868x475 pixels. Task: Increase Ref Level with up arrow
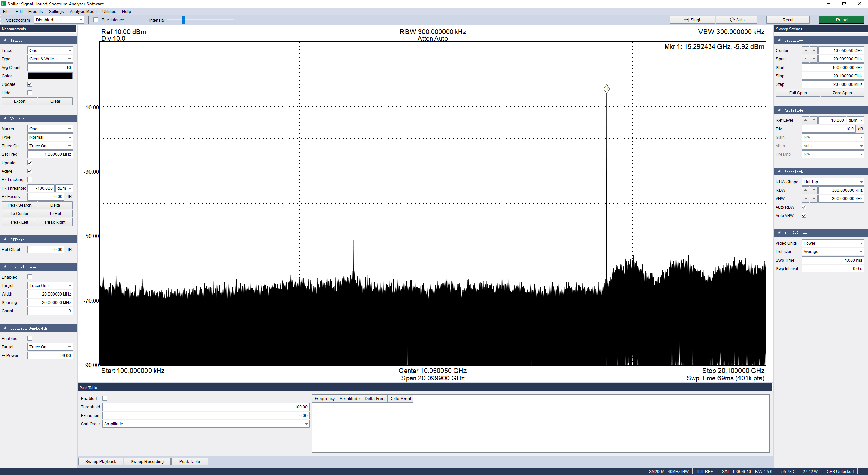[x=805, y=120]
